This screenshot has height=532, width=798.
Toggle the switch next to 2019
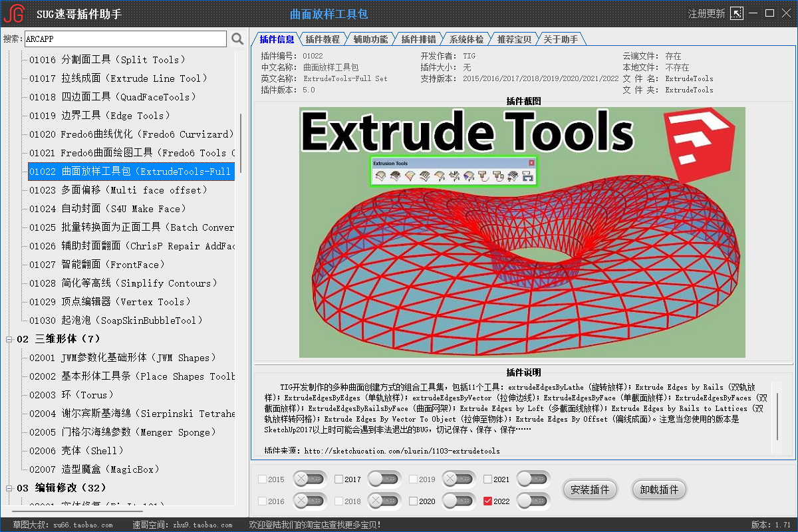[x=460, y=479]
